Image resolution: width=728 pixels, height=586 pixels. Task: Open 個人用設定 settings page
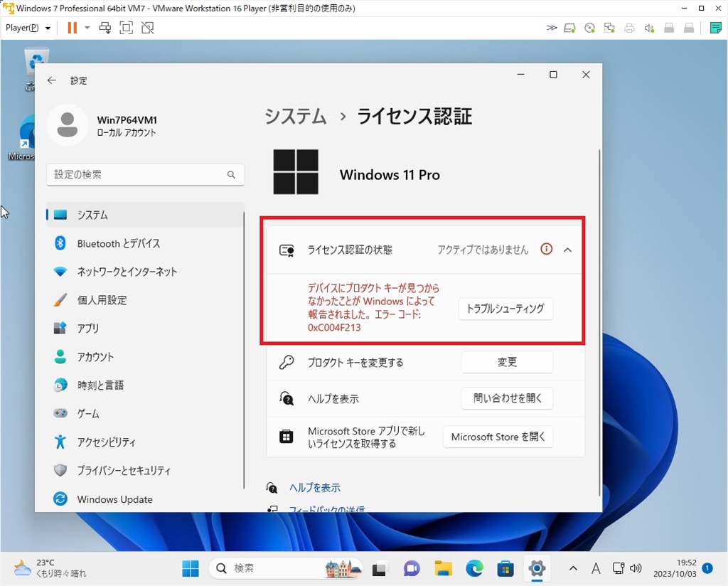click(x=145, y=300)
